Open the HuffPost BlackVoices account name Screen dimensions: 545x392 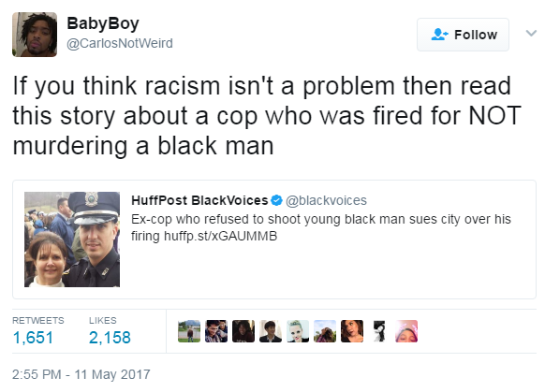coord(199,200)
